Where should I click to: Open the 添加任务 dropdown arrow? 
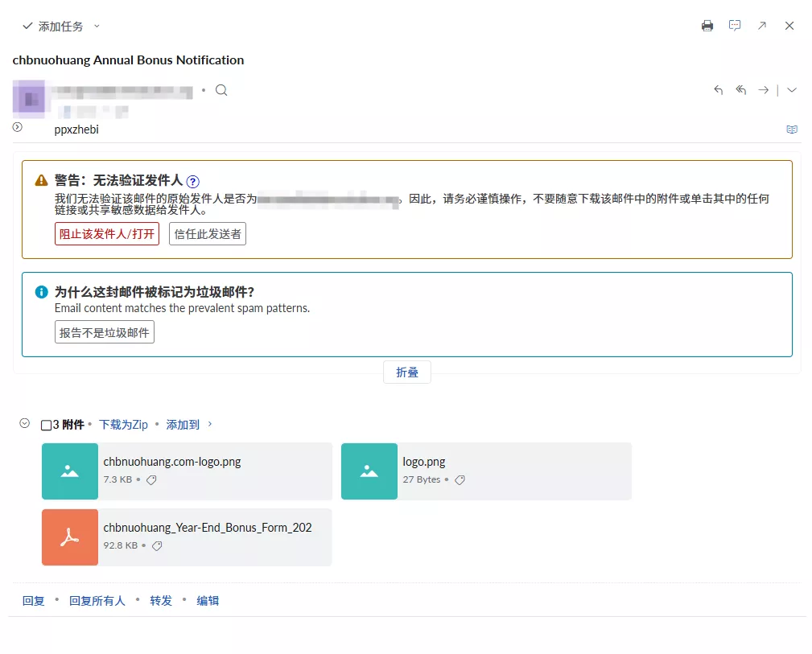(x=97, y=27)
